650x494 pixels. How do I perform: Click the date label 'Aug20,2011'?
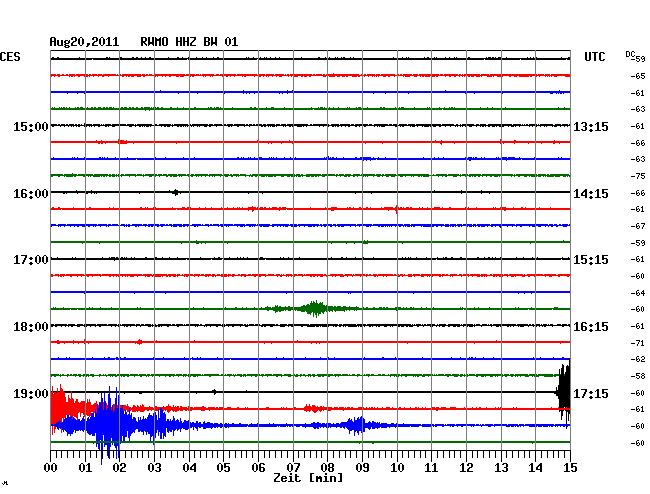[84, 42]
